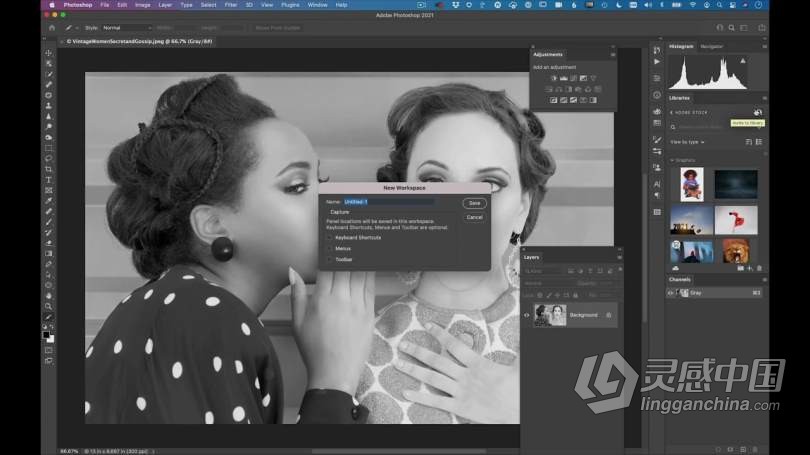Collapse the Graphics section in Libraries
This screenshot has width=810, height=455.
672,161
